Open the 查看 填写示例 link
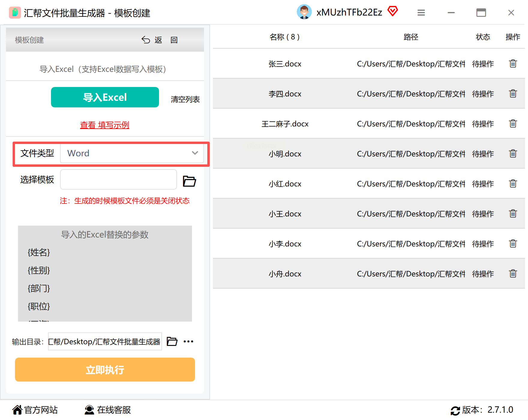This screenshot has width=528, height=420. coord(105,125)
